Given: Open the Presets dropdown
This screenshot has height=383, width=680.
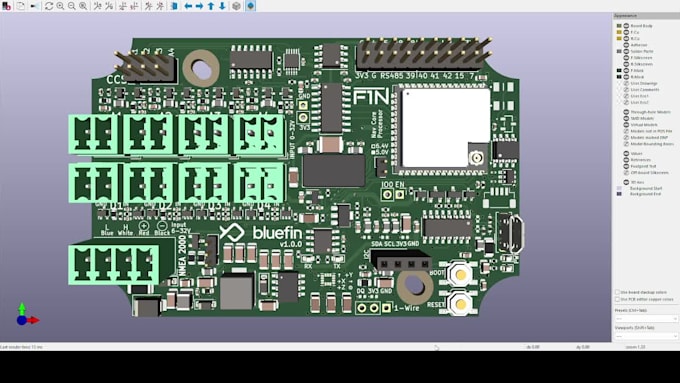Looking at the screenshot, I should coord(646,318).
